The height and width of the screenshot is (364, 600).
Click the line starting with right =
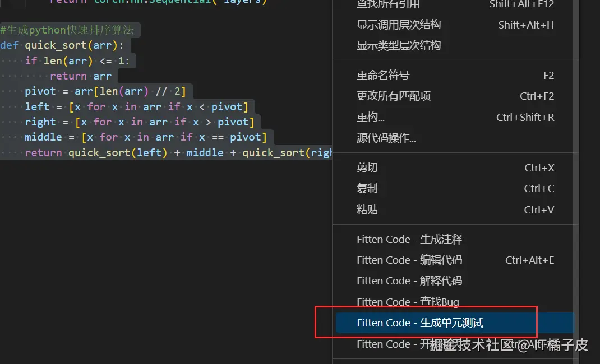140,122
